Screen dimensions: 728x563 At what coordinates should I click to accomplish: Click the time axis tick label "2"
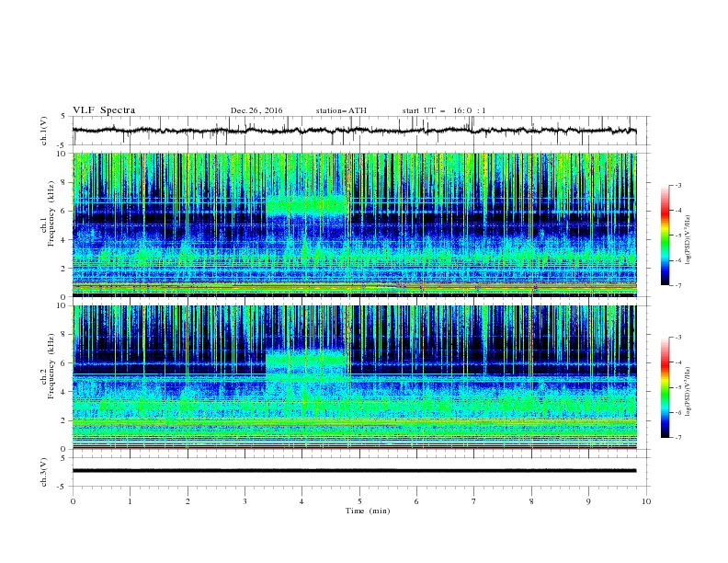pyautogui.click(x=188, y=501)
